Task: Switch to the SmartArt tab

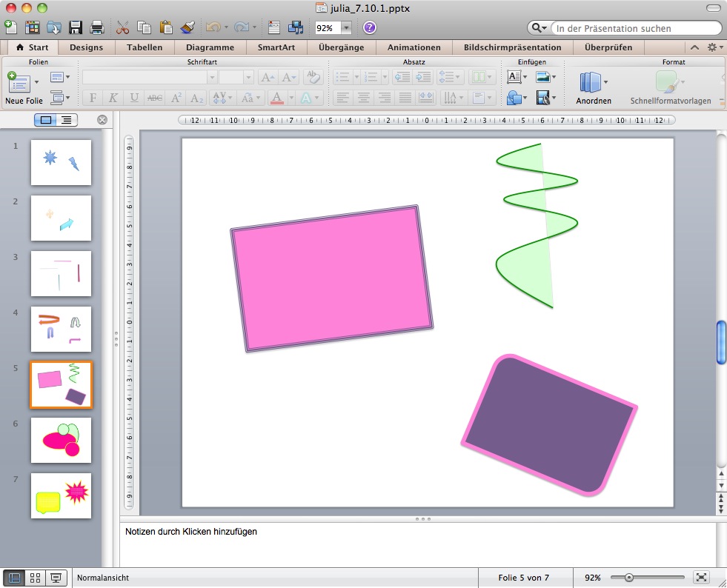Action: click(276, 47)
